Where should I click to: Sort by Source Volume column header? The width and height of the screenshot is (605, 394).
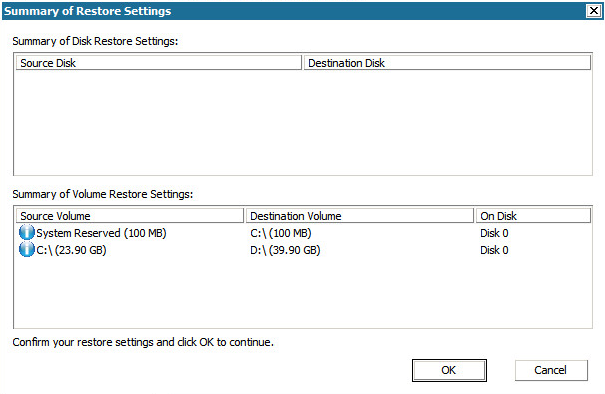[x=130, y=216]
